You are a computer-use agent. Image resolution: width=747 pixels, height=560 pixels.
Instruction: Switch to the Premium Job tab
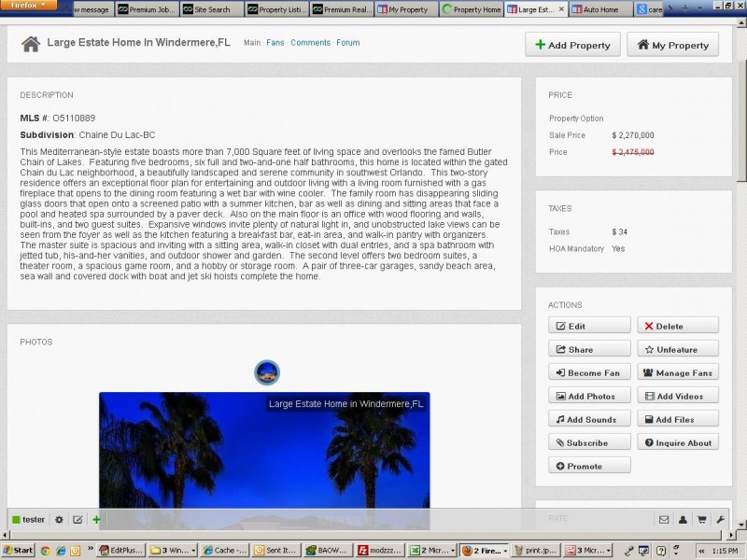tap(147, 9)
